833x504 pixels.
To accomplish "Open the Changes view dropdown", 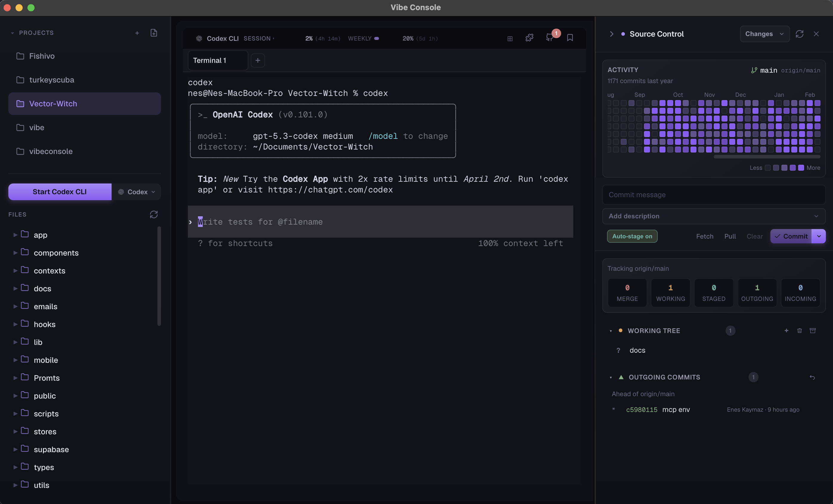I will click(764, 34).
